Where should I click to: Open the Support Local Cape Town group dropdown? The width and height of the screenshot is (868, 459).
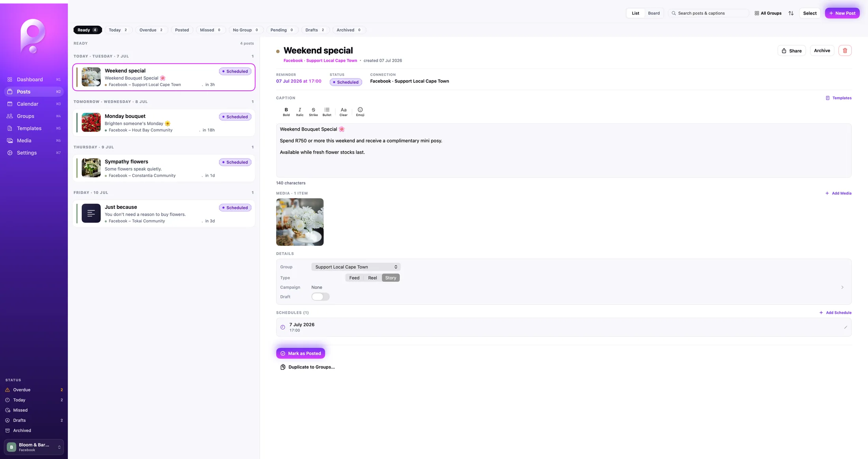[356, 267]
